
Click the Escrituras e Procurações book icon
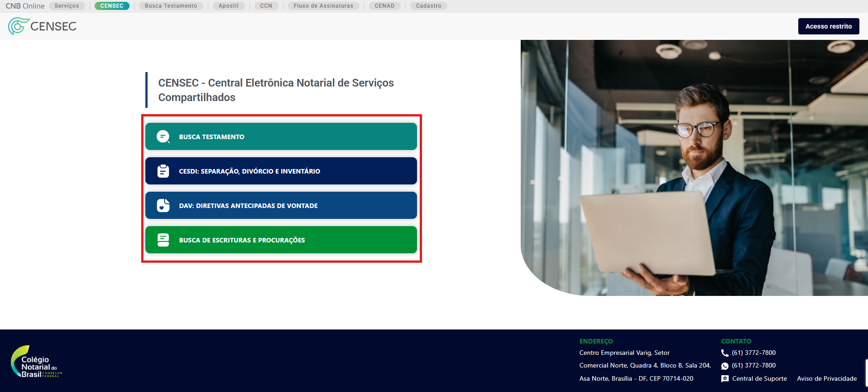pyautogui.click(x=163, y=240)
